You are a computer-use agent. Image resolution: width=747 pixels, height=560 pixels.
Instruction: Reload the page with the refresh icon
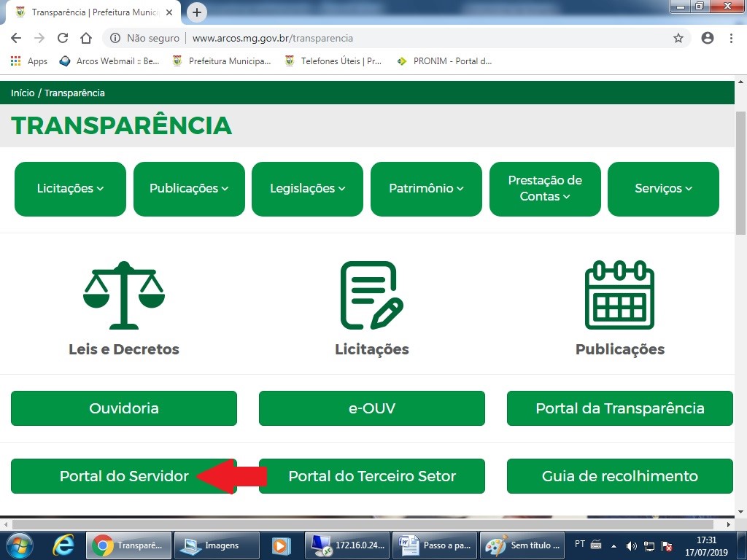point(63,38)
